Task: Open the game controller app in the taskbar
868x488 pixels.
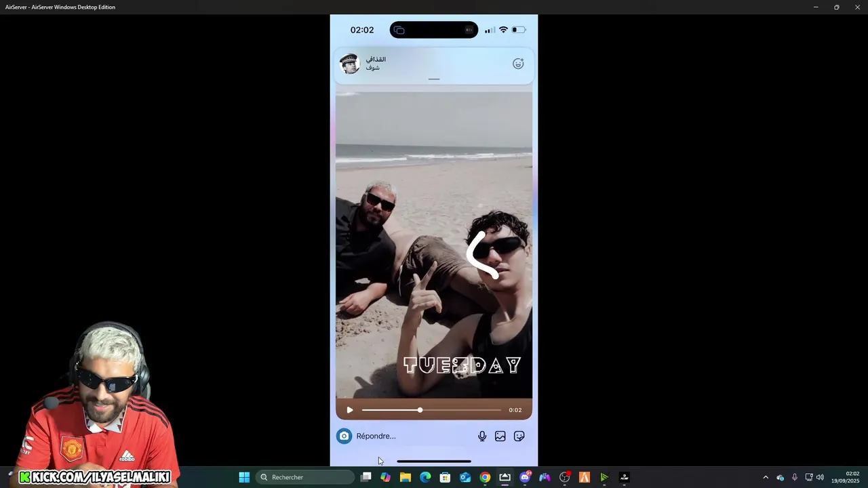Action: 545,477
